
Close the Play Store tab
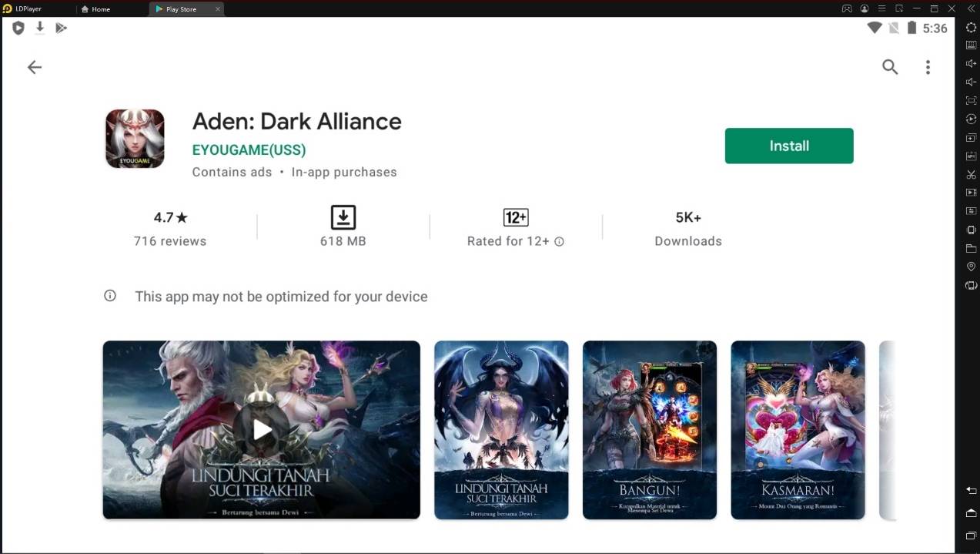coord(218,9)
